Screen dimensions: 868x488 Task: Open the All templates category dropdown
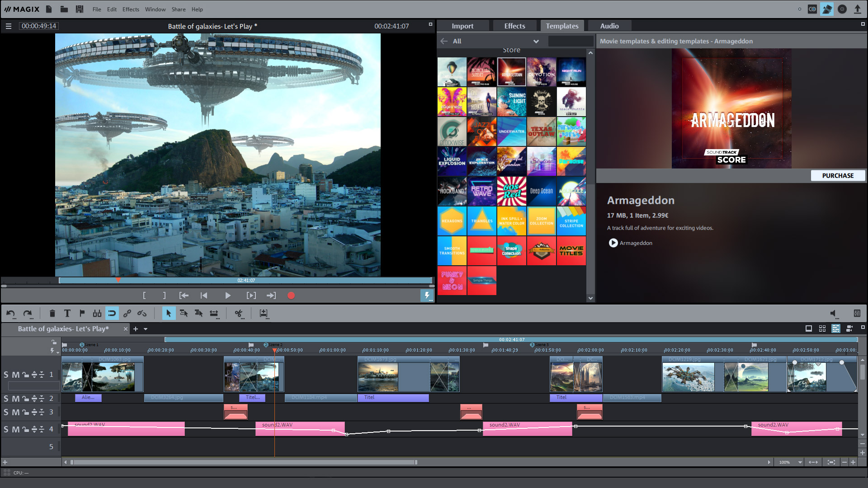click(536, 41)
